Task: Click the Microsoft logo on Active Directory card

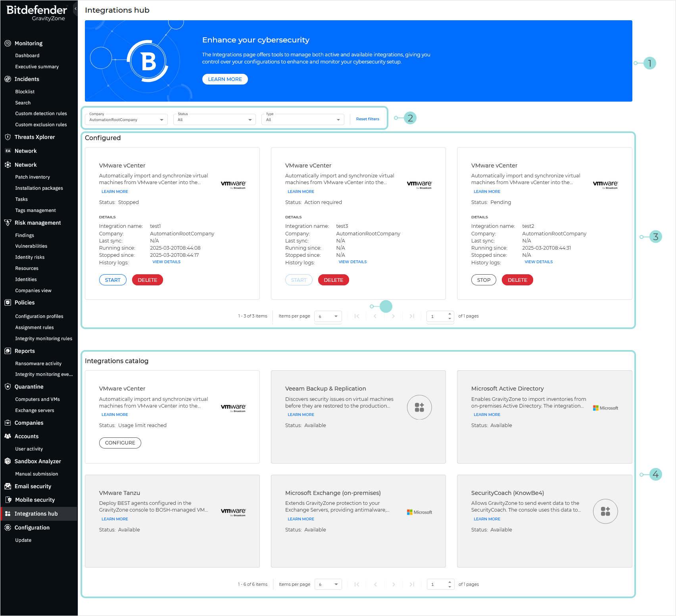Action: tap(605, 408)
